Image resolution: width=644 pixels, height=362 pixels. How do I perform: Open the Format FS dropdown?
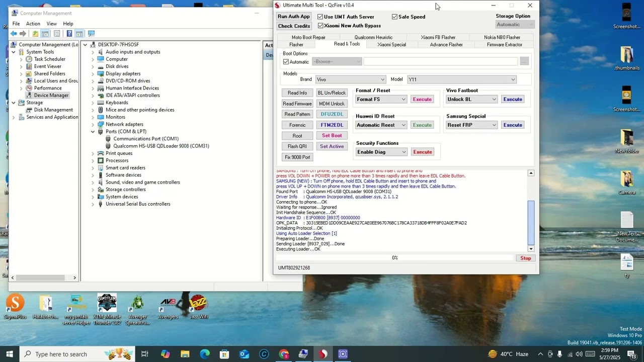tap(381, 100)
